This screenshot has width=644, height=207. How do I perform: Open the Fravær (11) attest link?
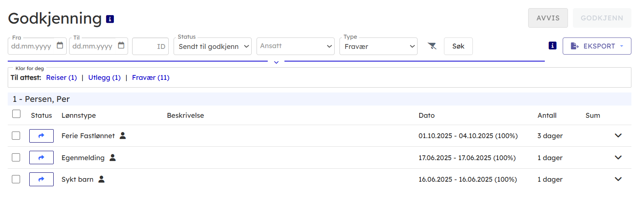click(x=150, y=77)
